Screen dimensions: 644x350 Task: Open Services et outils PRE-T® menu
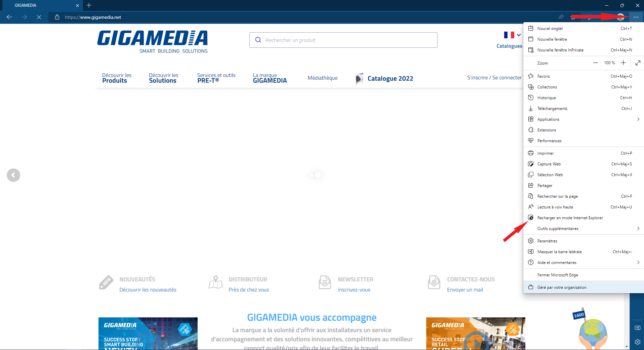[x=216, y=78]
